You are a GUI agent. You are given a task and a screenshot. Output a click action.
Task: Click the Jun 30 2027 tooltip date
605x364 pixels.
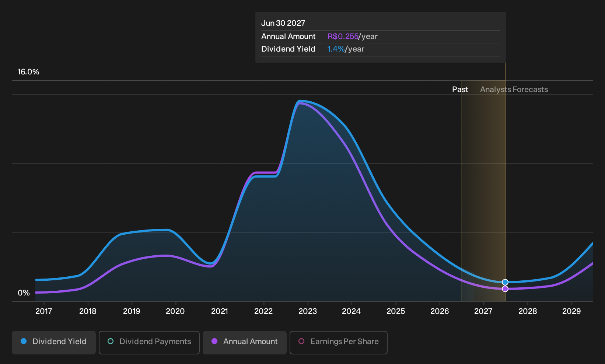click(x=283, y=23)
